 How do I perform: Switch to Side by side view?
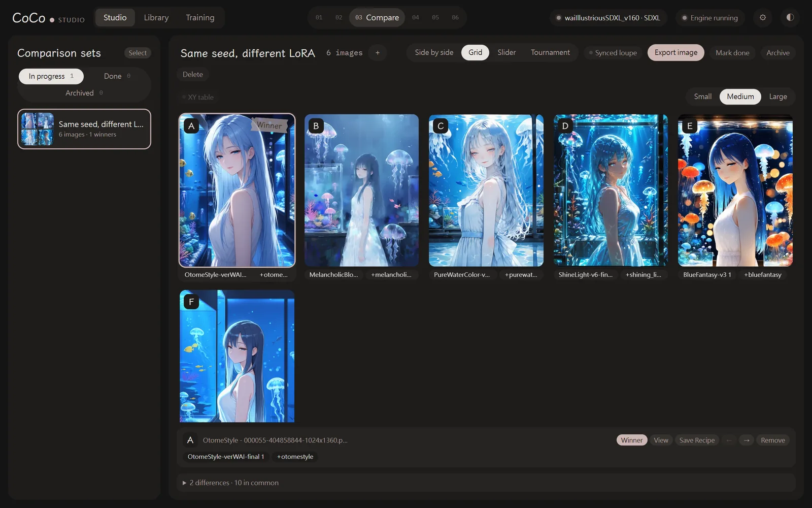pyautogui.click(x=434, y=52)
